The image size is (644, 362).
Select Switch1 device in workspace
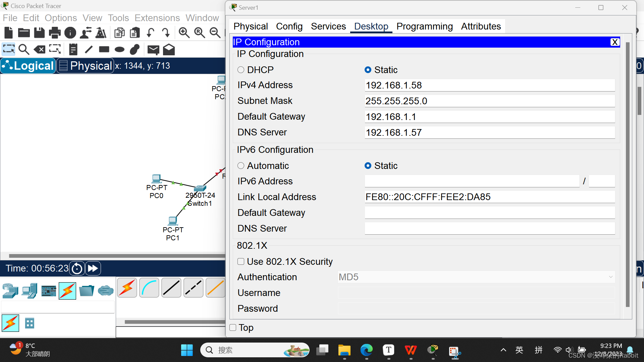pos(200,188)
